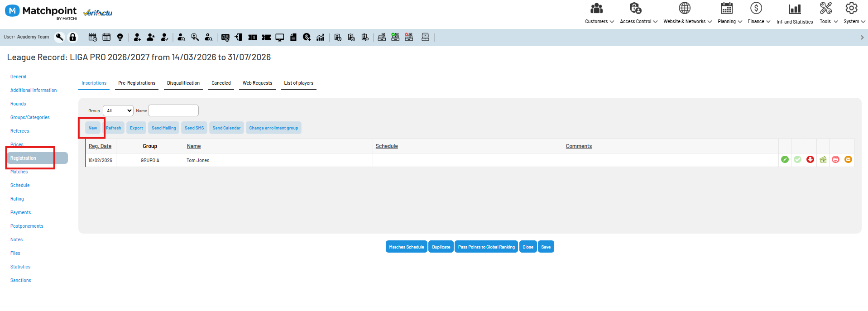Click Pass Points to Global Ranking button
The width and height of the screenshot is (868, 311).
(486, 247)
